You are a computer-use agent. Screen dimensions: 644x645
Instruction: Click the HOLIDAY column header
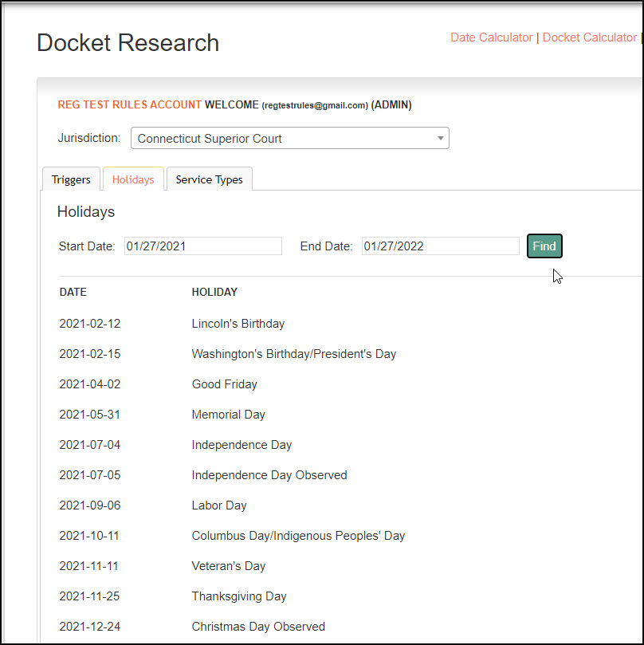pyautogui.click(x=214, y=292)
